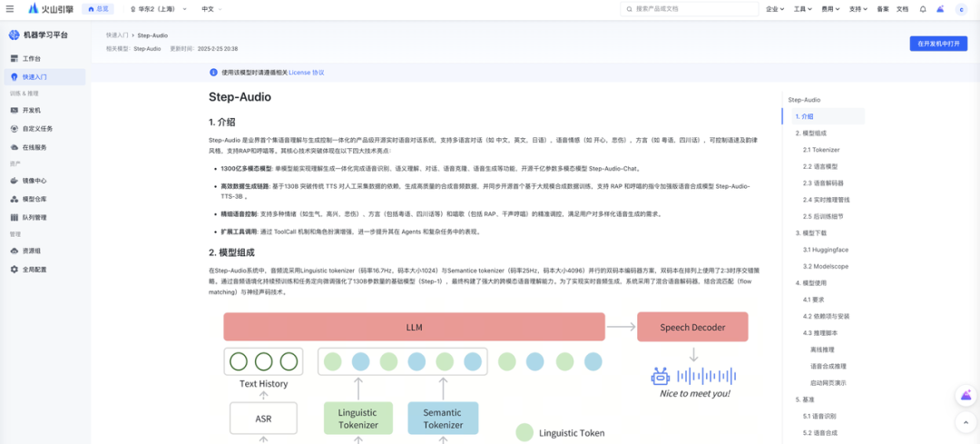Click the Step-Audio page title heading
The width and height of the screenshot is (980, 444).
tap(240, 97)
